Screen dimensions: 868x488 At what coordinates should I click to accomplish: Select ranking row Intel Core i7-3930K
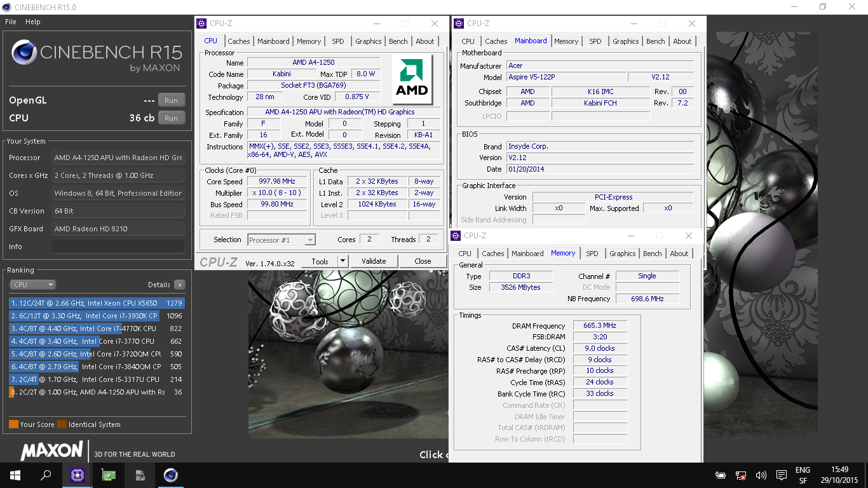pos(97,316)
